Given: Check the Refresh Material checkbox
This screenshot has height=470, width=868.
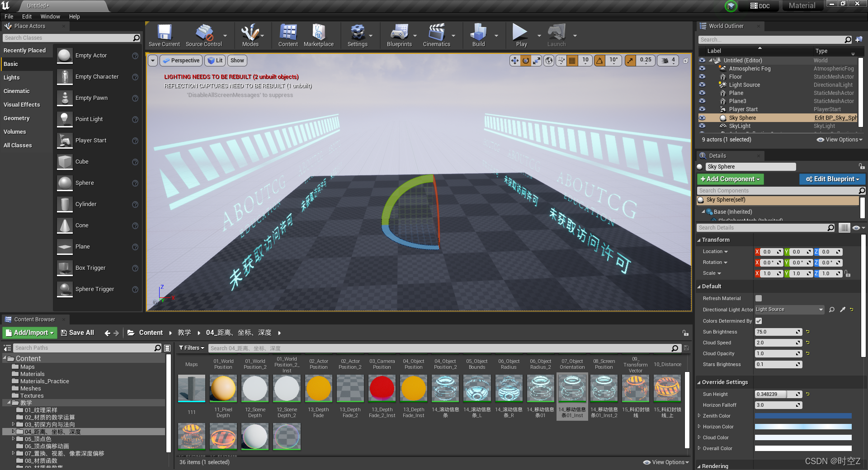Looking at the screenshot, I should [x=759, y=298].
